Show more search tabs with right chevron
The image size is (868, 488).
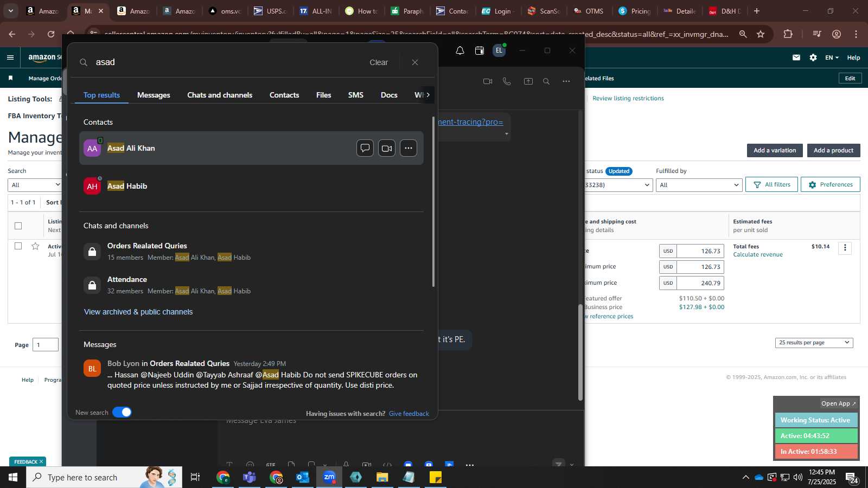pyautogui.click(x=428, y=95)
